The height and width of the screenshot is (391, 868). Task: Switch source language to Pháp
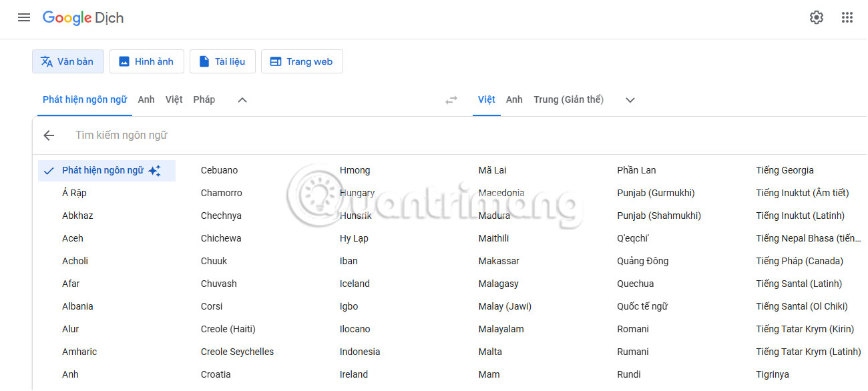(204, 99)
